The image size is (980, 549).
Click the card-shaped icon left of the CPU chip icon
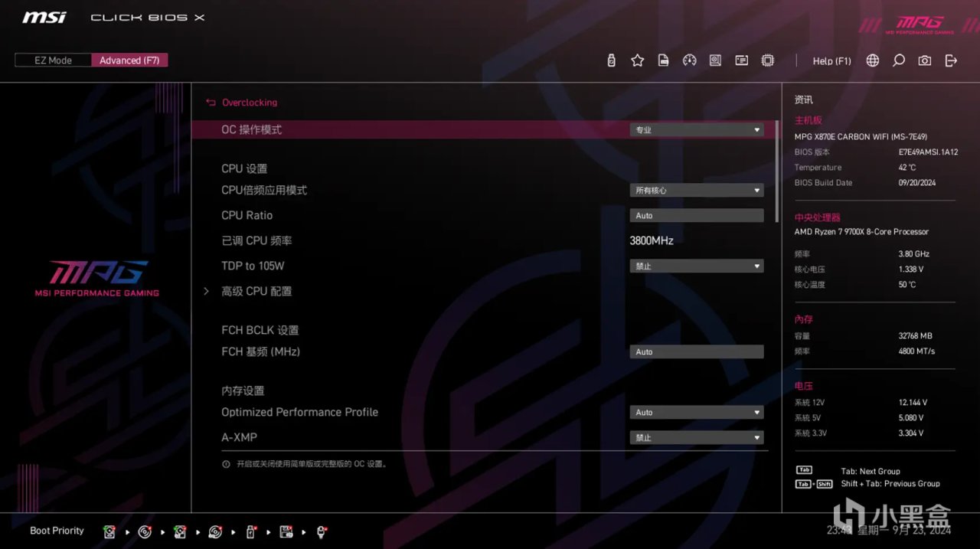(741, 60)
